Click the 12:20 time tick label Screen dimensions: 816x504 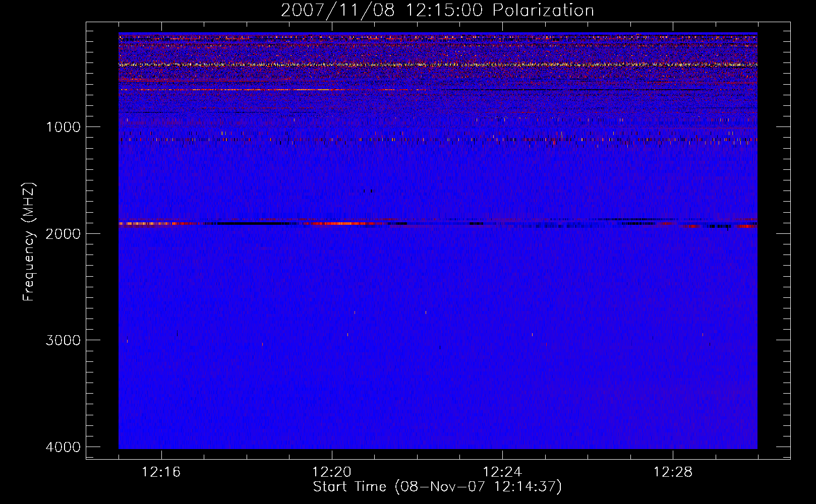tap(332, 472)
